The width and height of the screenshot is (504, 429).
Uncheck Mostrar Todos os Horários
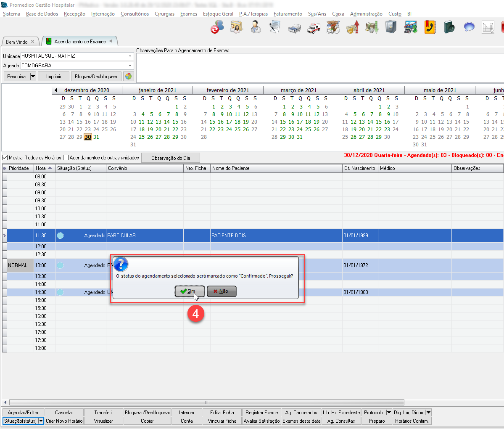point(5,158)
